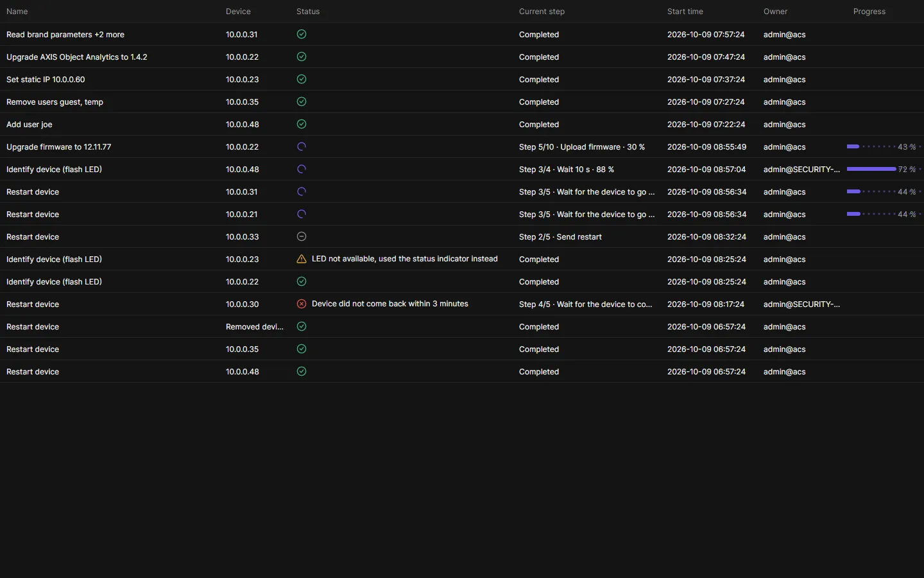Click the green check icon for Upgrade AXIS Object Analytics

[x=302, y=57]
